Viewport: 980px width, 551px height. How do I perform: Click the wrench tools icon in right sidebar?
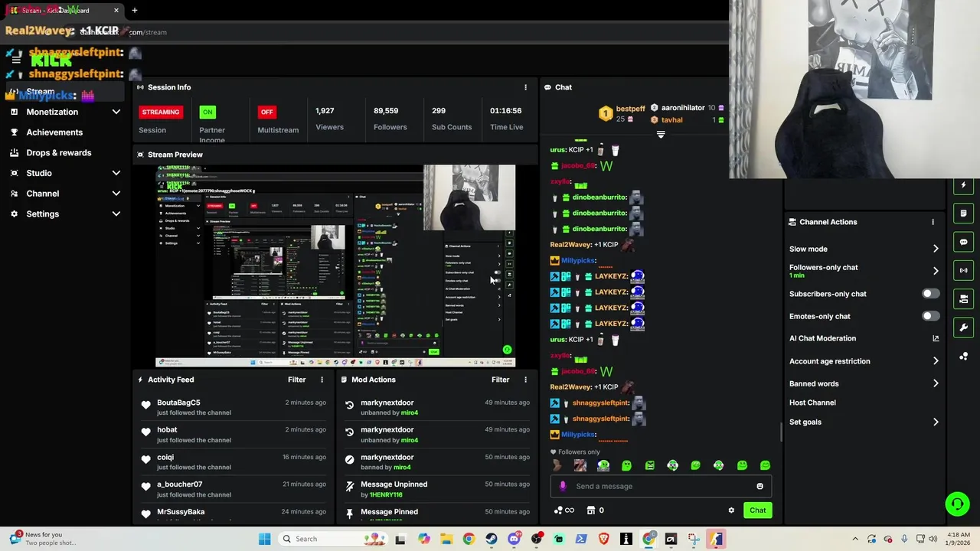(964, 328)
